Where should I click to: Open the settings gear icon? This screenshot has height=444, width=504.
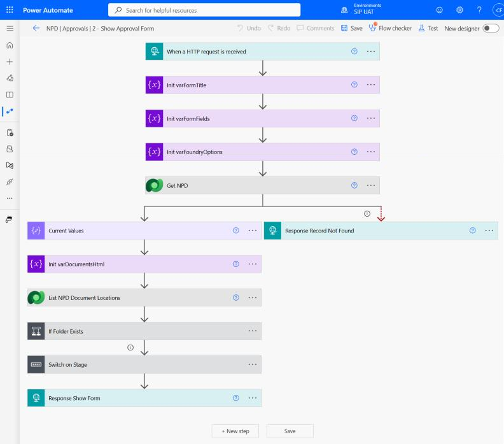click(x=459, y=10)
